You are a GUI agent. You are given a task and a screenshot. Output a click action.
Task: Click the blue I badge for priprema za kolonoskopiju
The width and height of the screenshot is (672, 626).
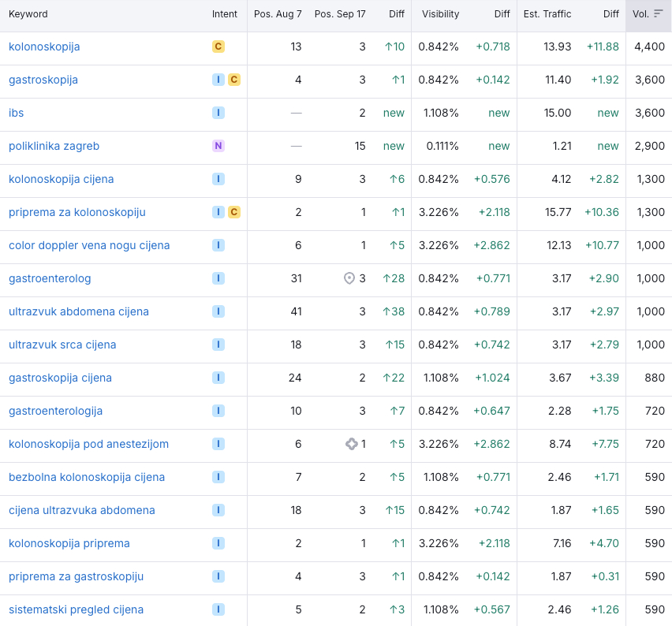218,212
